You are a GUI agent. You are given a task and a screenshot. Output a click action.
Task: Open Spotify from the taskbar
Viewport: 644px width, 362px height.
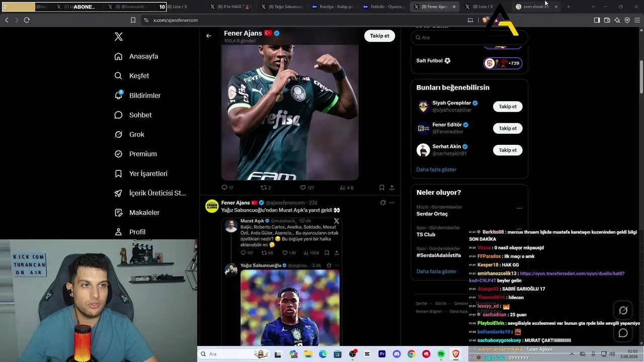click(x=441, y=354)
